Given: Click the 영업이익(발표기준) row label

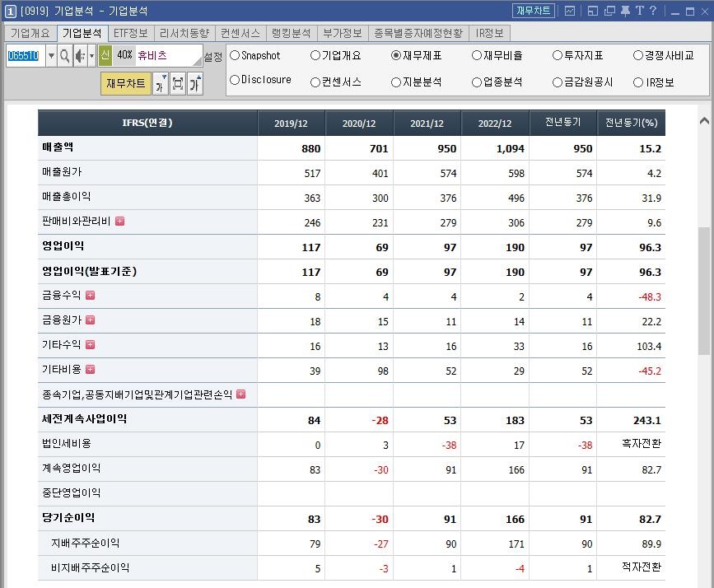Looking at the screenshot, I should click(89, 271).
